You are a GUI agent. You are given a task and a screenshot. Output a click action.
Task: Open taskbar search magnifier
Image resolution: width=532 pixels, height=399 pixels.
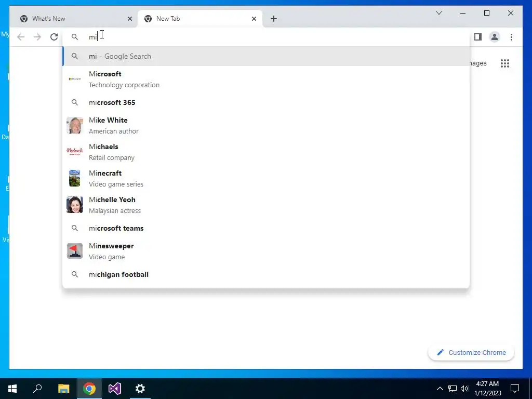click(37, 389)
